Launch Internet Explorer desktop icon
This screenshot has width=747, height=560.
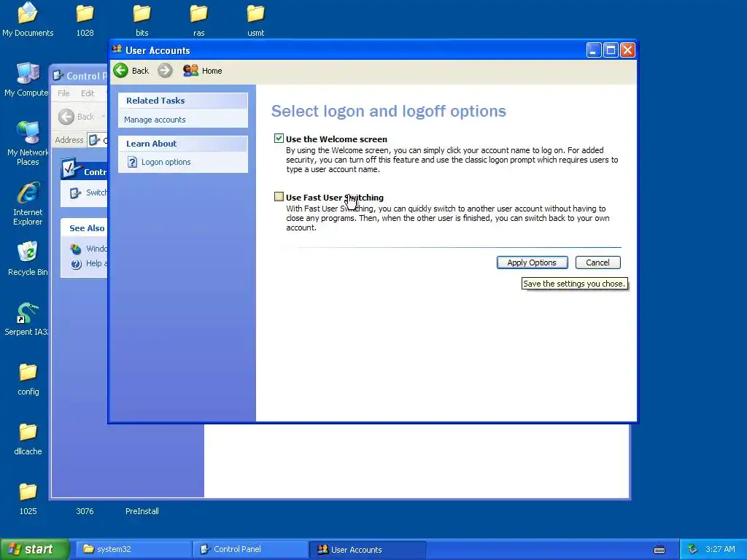(x=28, y=203)
